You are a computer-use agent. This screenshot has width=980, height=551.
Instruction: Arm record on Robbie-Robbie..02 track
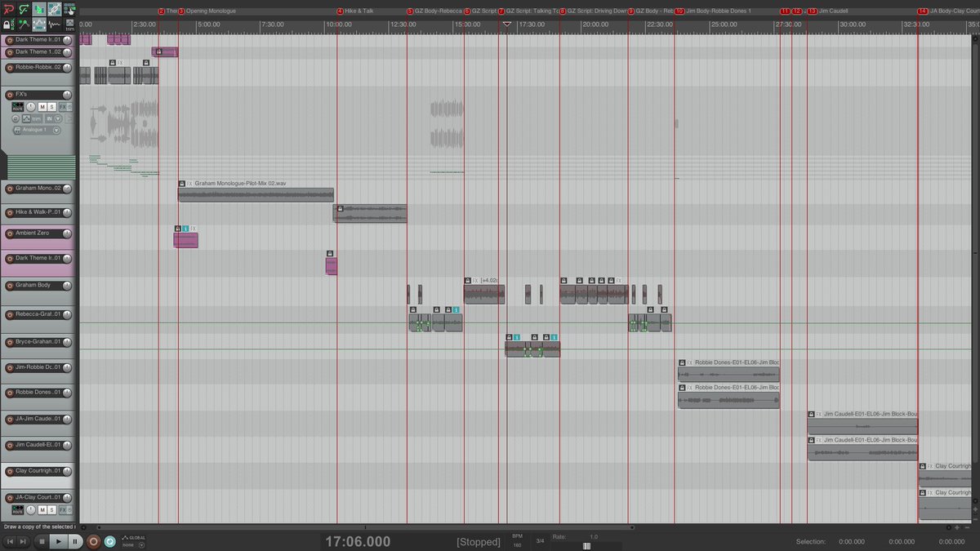pos(9,68)
